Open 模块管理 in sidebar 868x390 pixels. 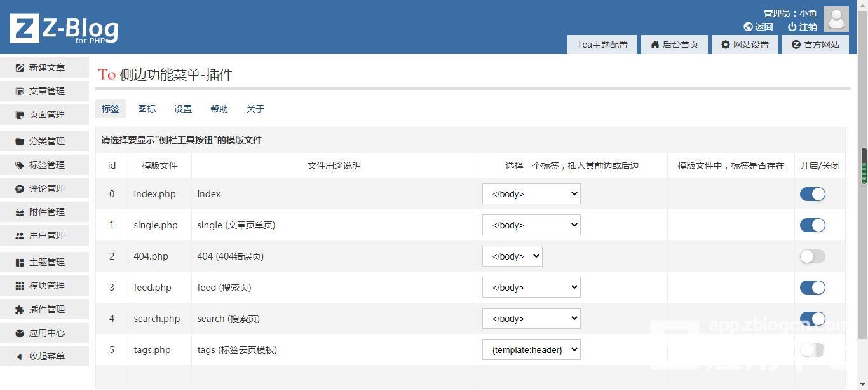point(44,286)
